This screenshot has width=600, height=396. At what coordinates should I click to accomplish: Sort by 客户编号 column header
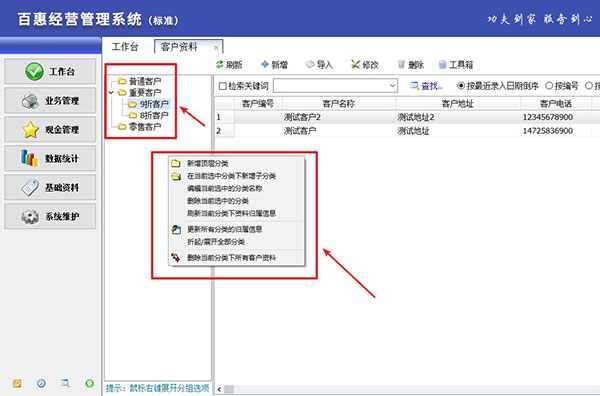point(258,103)
